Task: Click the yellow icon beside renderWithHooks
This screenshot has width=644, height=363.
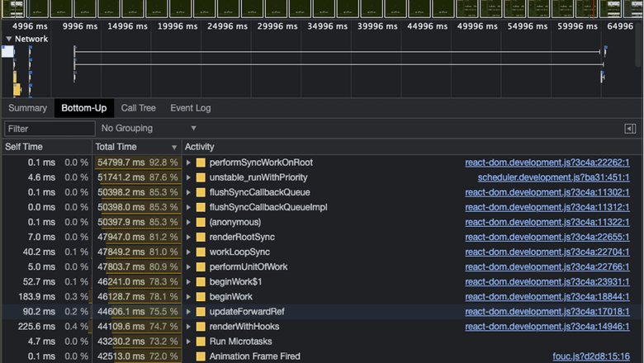Action: [201, 326]
